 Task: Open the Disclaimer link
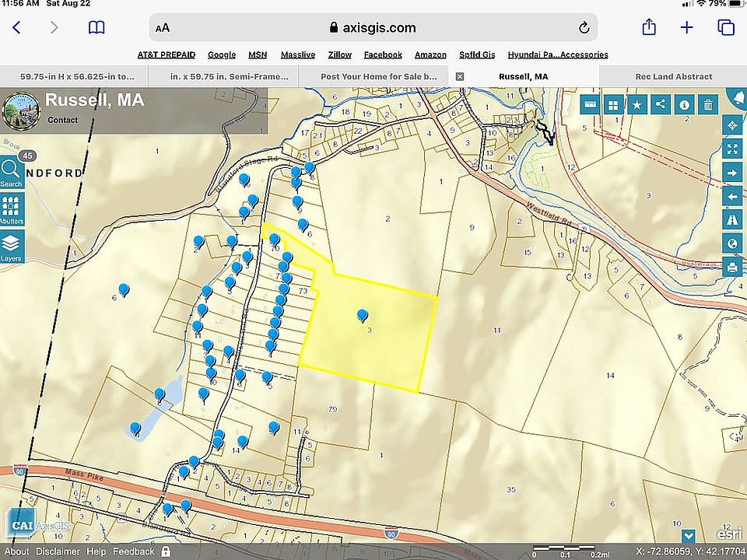tap(58, 551)
